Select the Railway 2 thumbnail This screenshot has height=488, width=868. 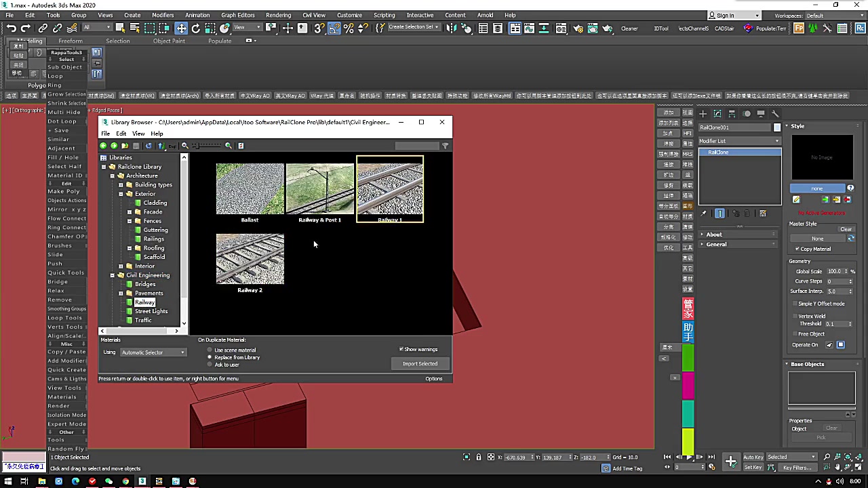tap(250, 260)
